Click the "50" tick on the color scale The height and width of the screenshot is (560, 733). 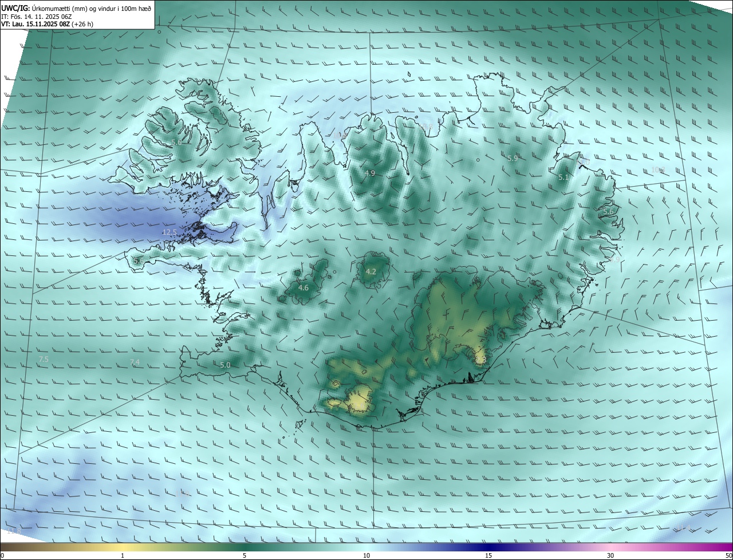coord(728,555)
